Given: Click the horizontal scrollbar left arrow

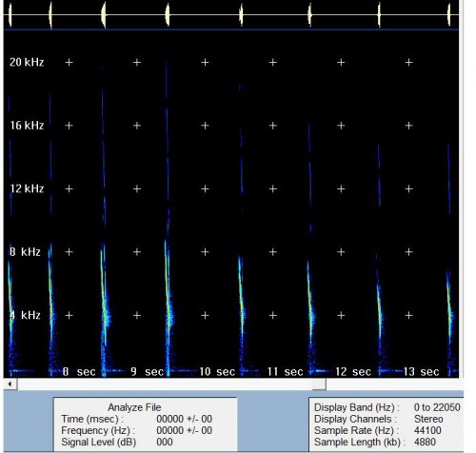Looking at the screenshot, I should [x=10, y=384].
